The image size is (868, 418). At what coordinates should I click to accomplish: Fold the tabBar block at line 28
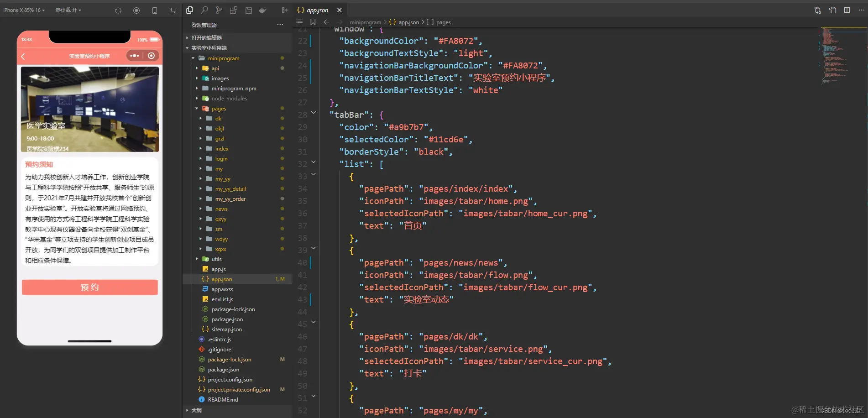click(x=314, y=112)
